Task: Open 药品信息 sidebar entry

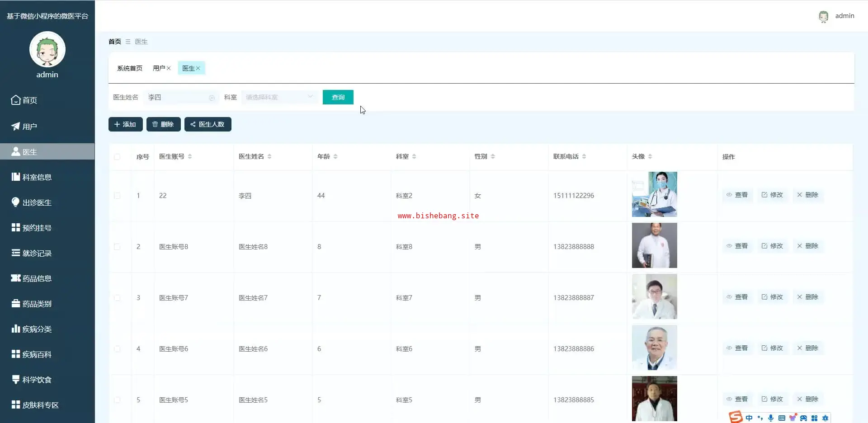Action: [37, 278]
